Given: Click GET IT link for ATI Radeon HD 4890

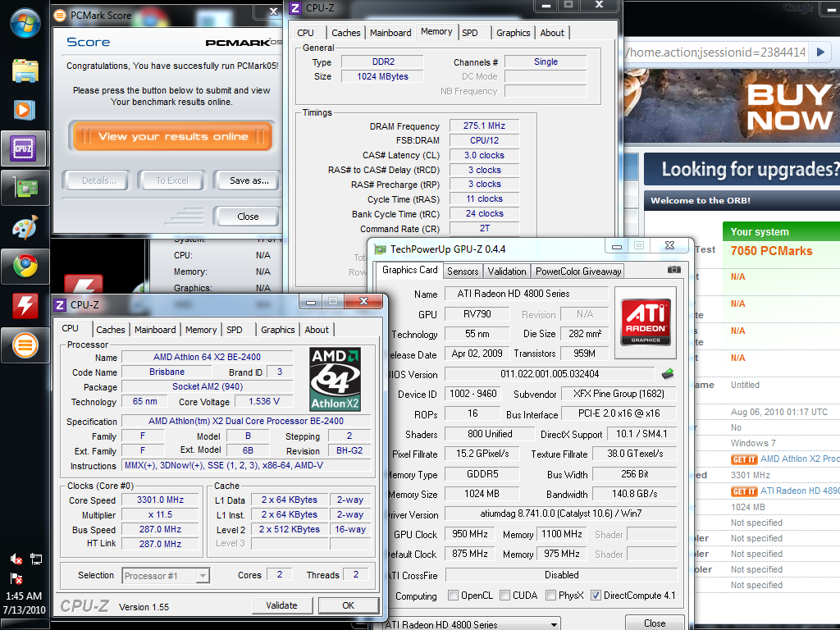Looking at the screenshot, I should [x=745, y=491].
